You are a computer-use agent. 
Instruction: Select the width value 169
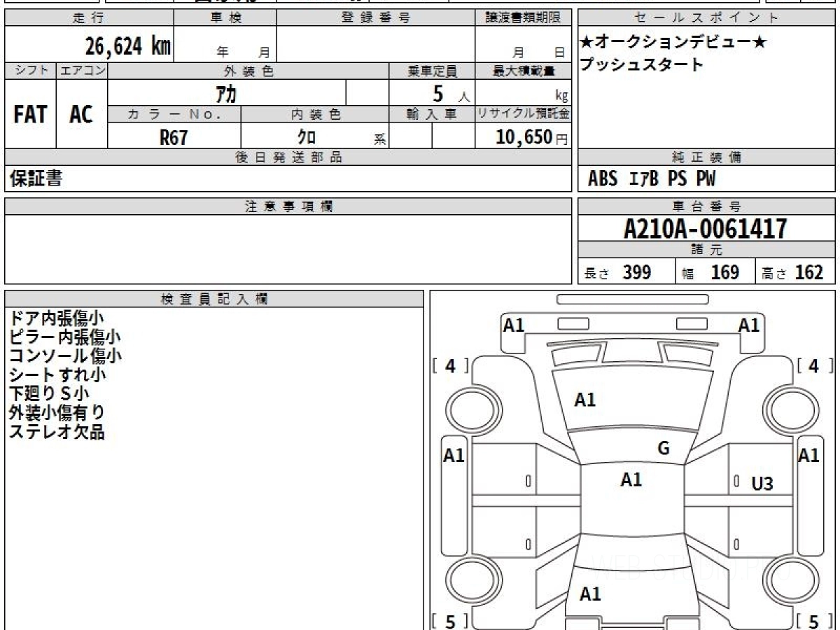pyautogui.click(x=725, y=272)
